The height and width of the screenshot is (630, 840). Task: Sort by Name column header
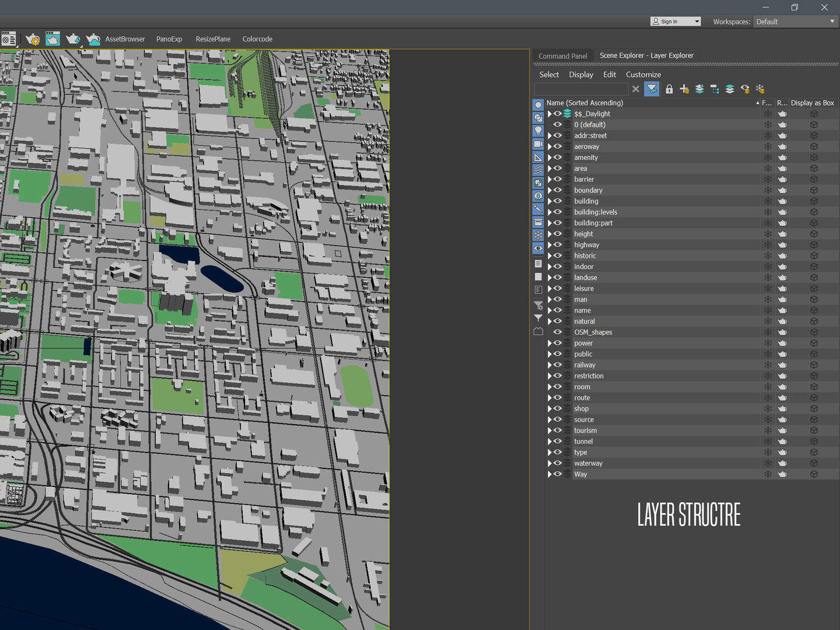(x=653, y=103)
